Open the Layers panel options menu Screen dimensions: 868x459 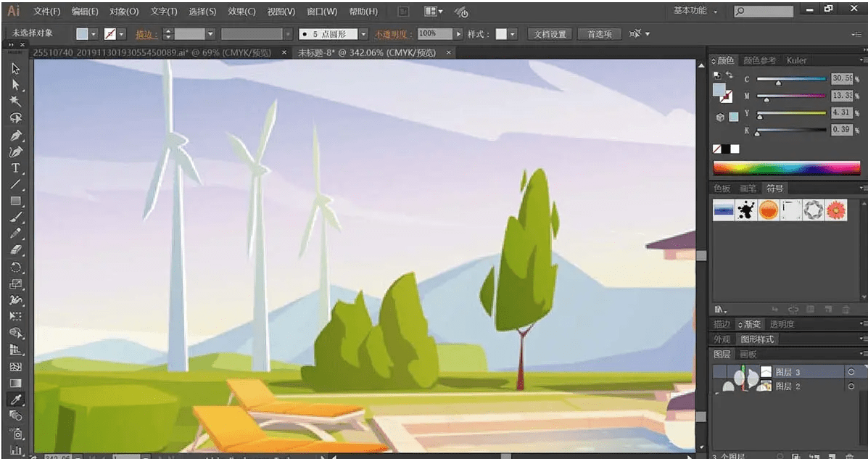click(x=862, y=354)
